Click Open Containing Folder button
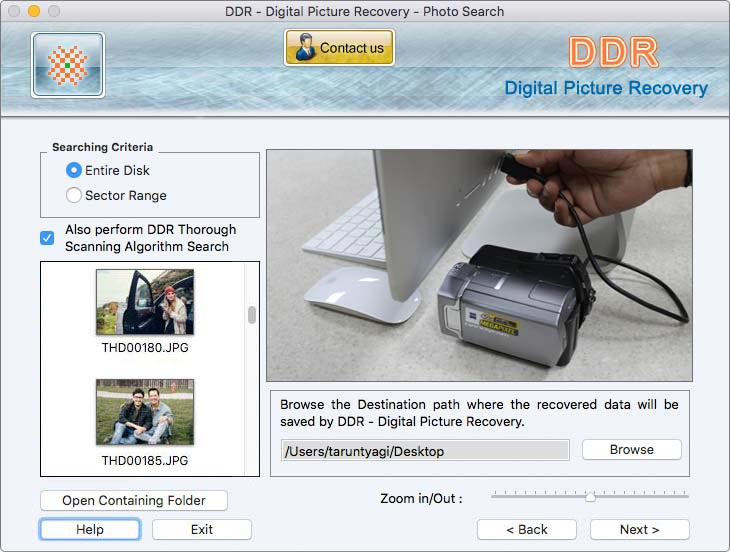Image resolution: width=730 pixels, height=552 pixels. 134,500
